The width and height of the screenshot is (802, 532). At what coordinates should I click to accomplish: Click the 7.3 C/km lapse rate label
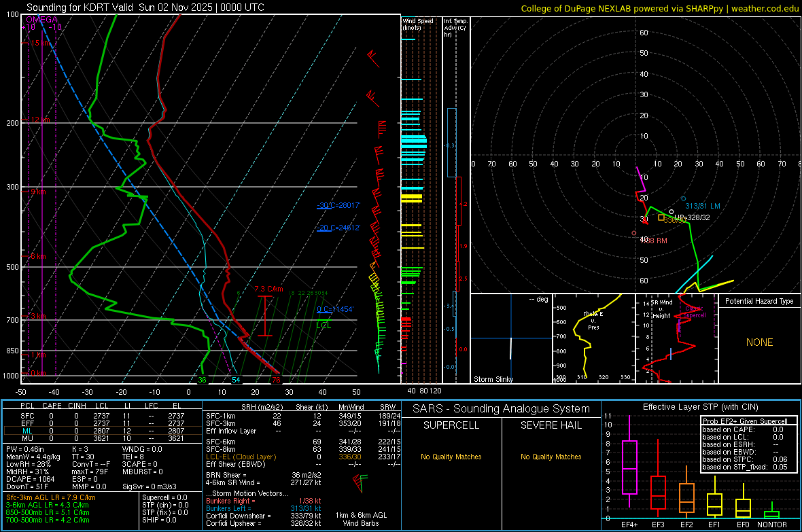[269, 289]
